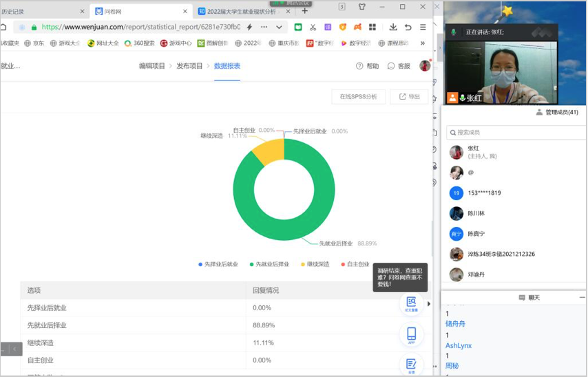588x381 pixels.
Task: Click the 论文查重 floating icon
Action: pyautogui.click(x=411, y=303)
